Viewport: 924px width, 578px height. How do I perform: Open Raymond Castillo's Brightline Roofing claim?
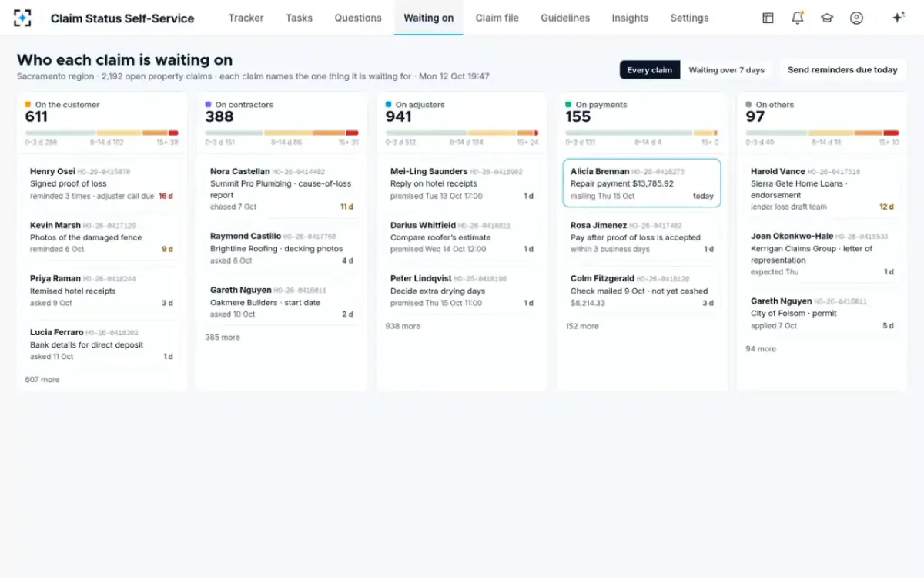pyautogui.click(x=282, y=248)
